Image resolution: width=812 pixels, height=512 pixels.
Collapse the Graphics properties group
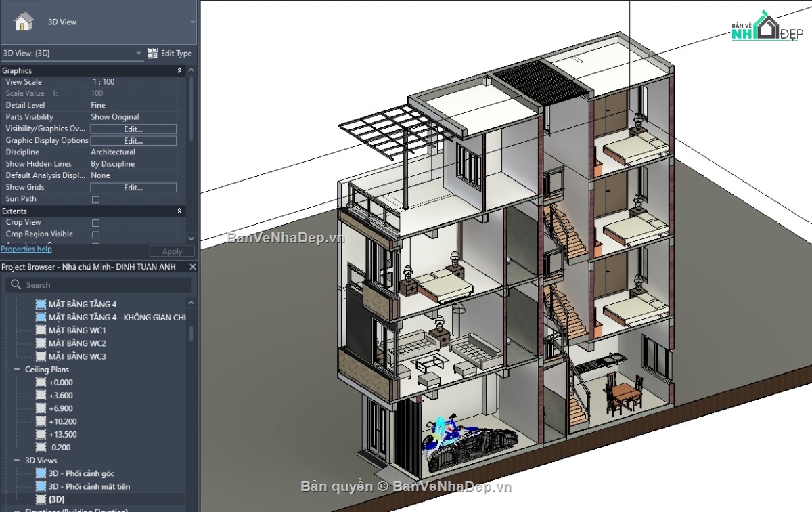coord(179,70)
